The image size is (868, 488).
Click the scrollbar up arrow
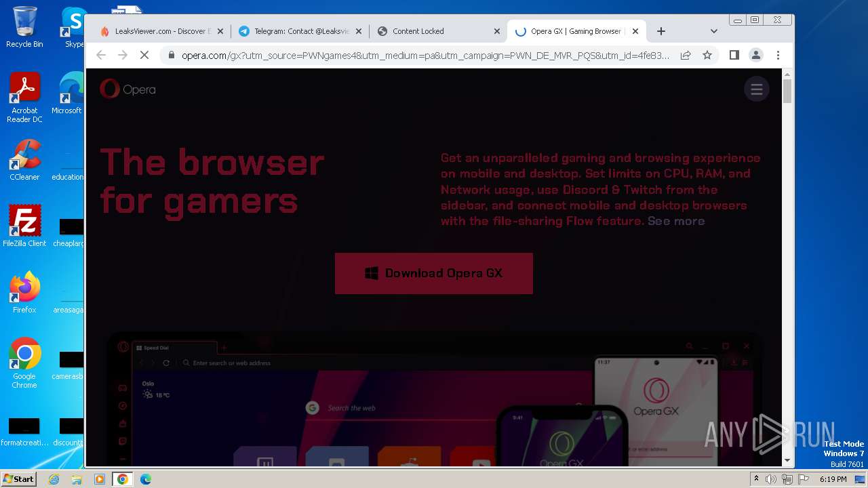[x=787, y=73]
